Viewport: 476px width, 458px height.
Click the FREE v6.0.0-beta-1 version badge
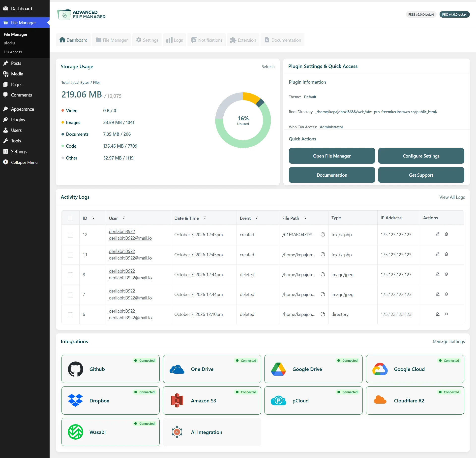[x=421, y=14]
